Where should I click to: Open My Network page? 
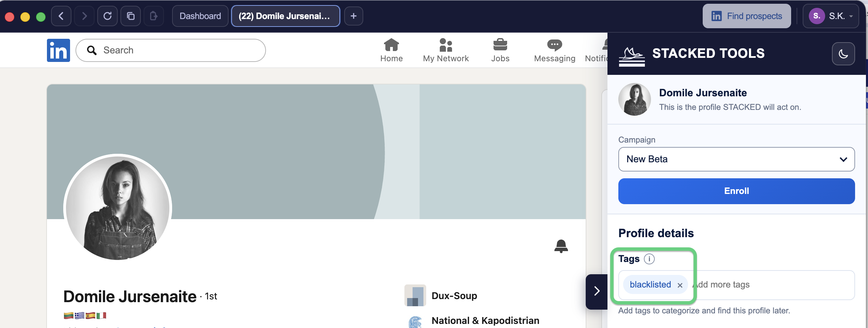(446, 50)
